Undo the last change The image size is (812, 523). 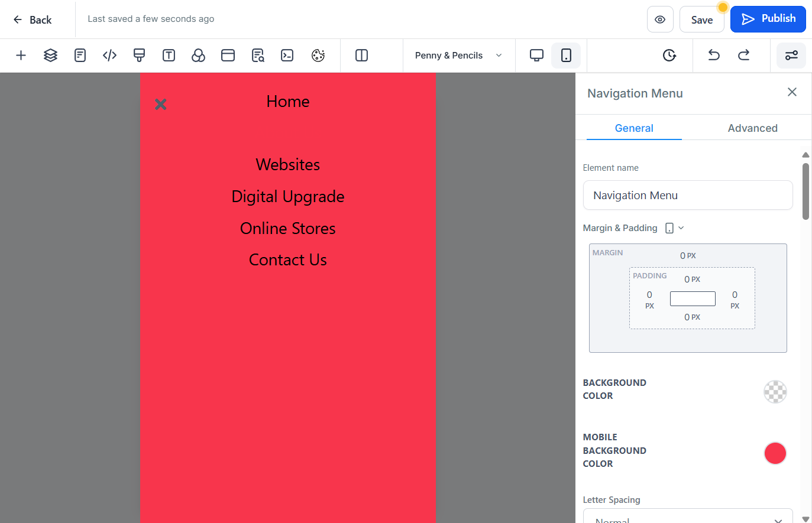pyautogui.click(x=714, y=56)
